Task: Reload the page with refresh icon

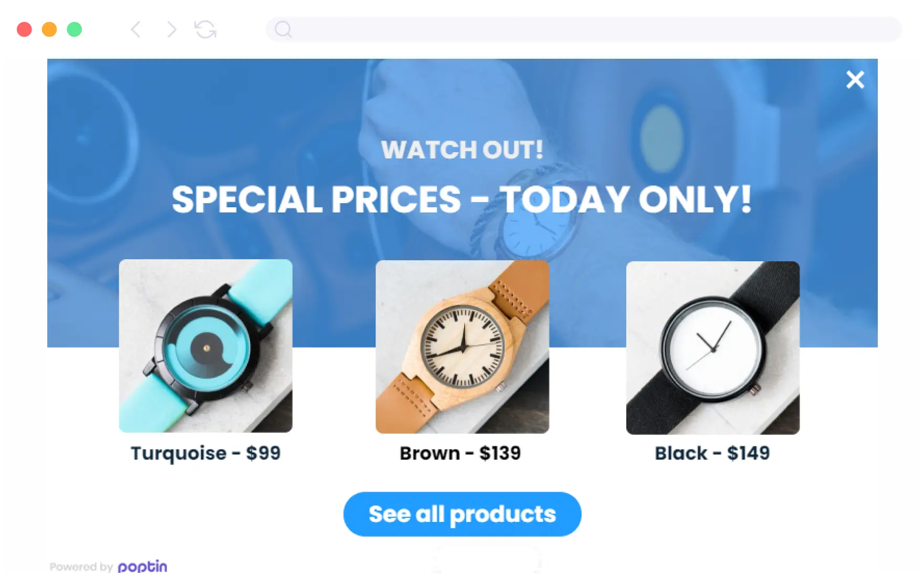Action: [205, 29]
